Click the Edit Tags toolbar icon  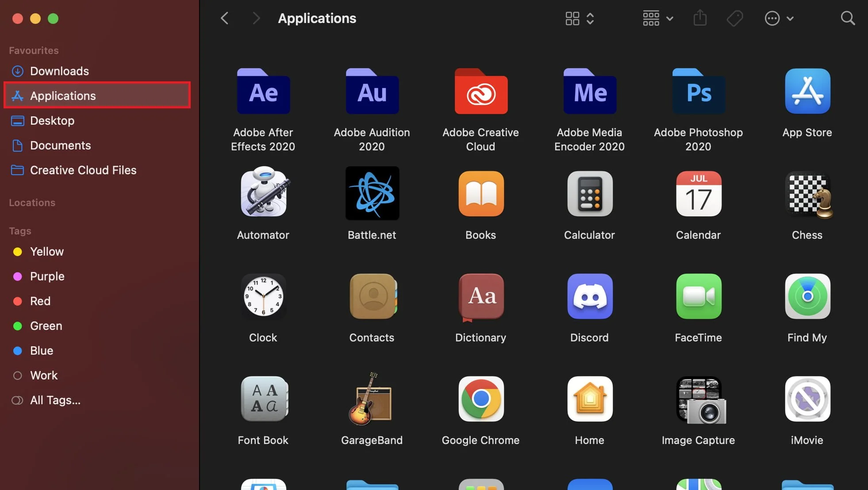pos(735,19)
